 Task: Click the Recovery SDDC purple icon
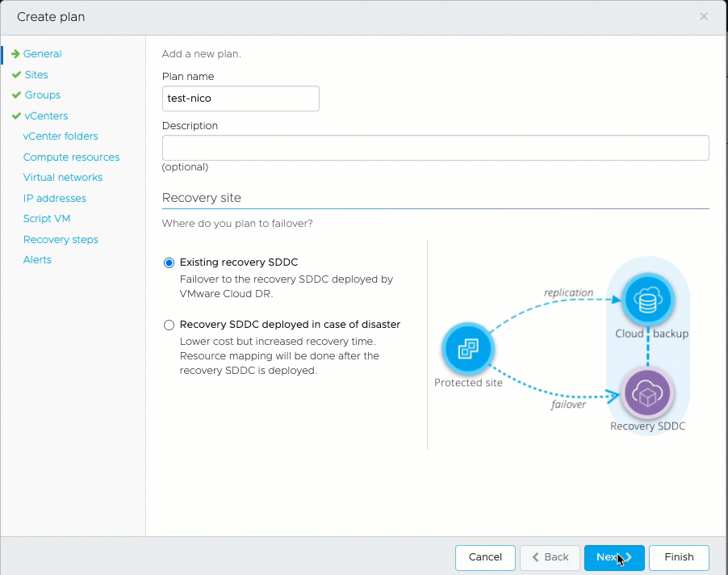click(647, 393)
